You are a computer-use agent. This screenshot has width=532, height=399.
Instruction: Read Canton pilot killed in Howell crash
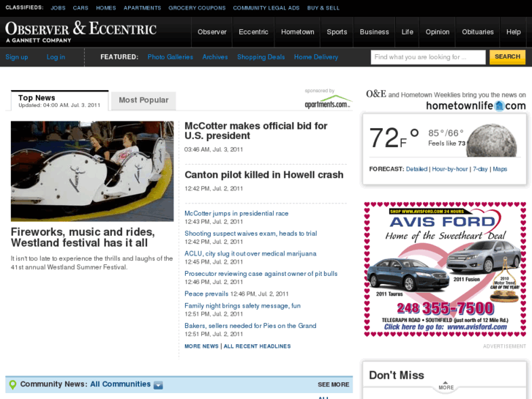pyautogui.click(x=264, y=175)
